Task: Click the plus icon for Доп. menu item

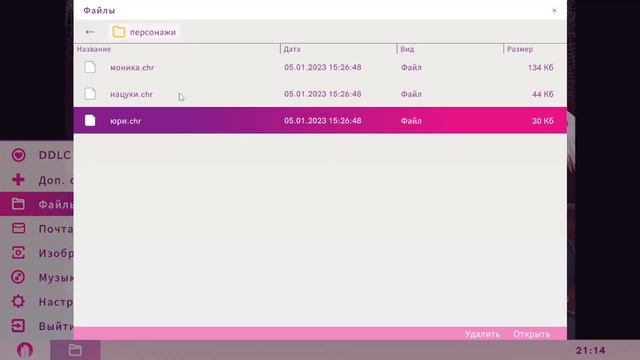Action: pos(18,179)
